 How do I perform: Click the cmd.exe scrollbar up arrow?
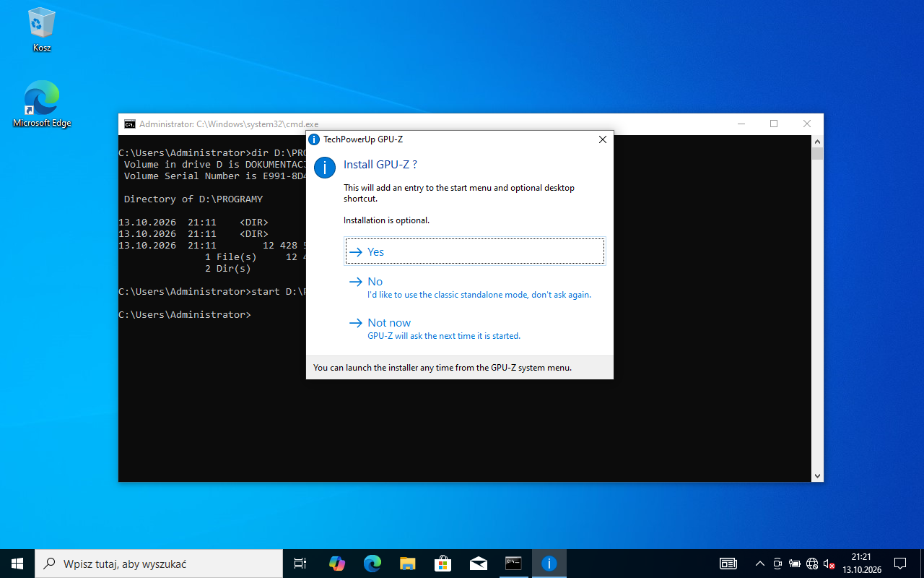pos(817,142)
